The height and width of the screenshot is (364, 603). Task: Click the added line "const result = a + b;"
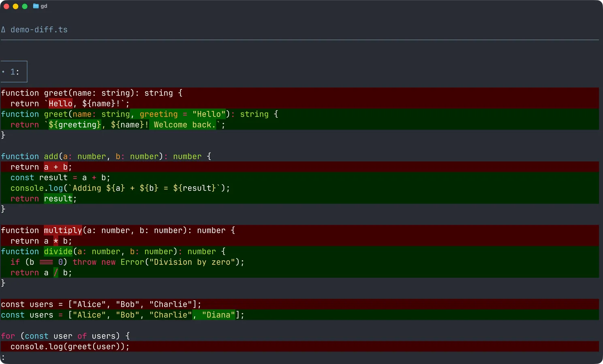tap(300, 177)
